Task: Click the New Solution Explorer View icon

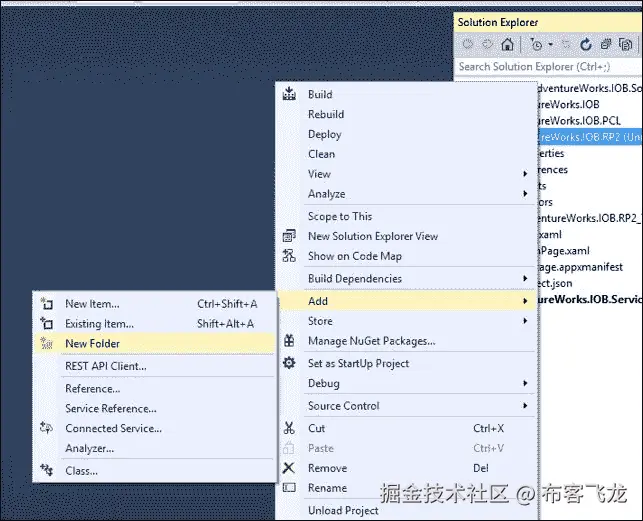Action: (x=289, y=236)
